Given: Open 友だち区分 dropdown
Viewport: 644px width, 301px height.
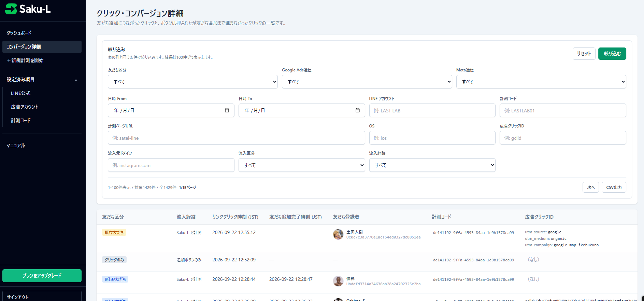Looking at the screenshot, I should 193,82.
